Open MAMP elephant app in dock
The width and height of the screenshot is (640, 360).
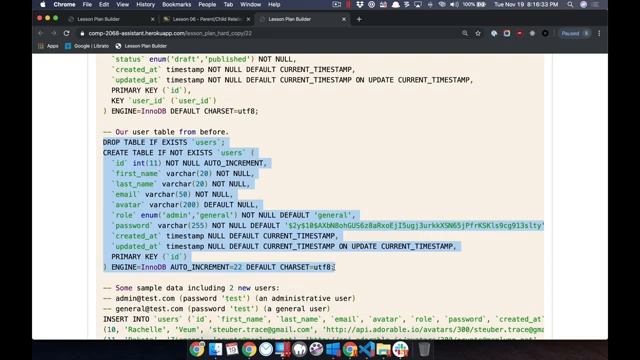(x=299, y=349)
